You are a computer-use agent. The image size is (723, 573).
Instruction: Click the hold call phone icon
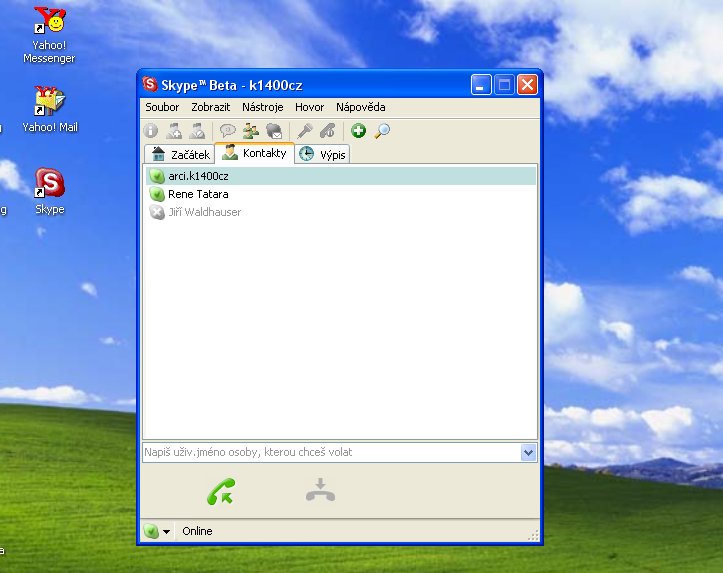click(x=328, y=131)
